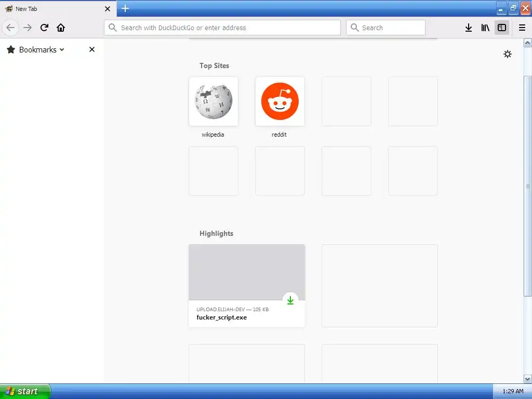Click the 1:29 AM taskbar clock
The image size is (532, 399).
pyautogui.click(x=513, y=391)
